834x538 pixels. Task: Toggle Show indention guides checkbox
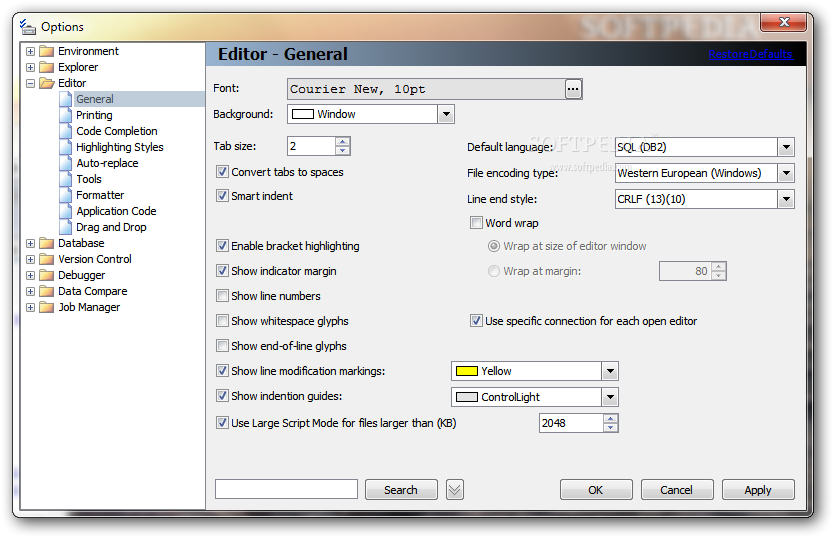click(222, 396)
